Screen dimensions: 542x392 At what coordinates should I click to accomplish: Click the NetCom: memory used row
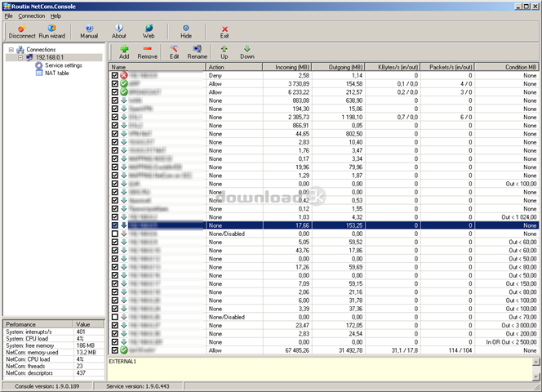(x=54, y=352)
